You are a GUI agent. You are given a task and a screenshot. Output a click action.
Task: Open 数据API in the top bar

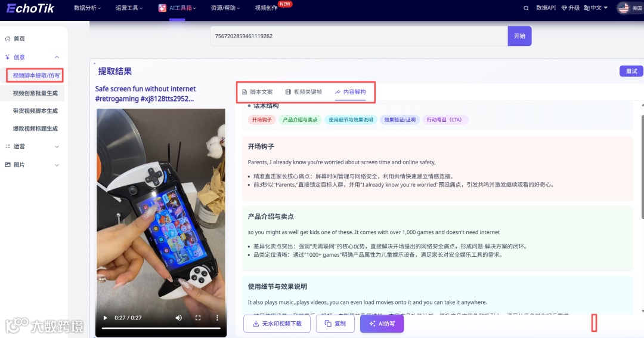tap(546, 8)
